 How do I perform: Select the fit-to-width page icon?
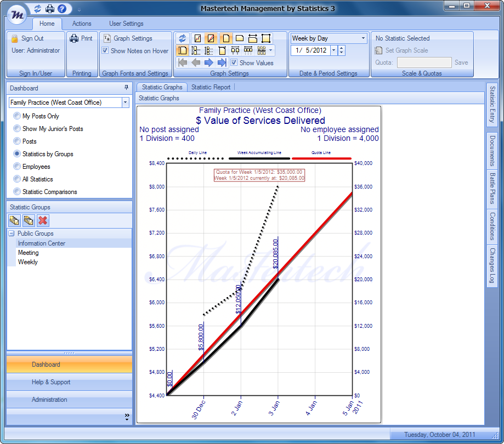tap(253, 38)
